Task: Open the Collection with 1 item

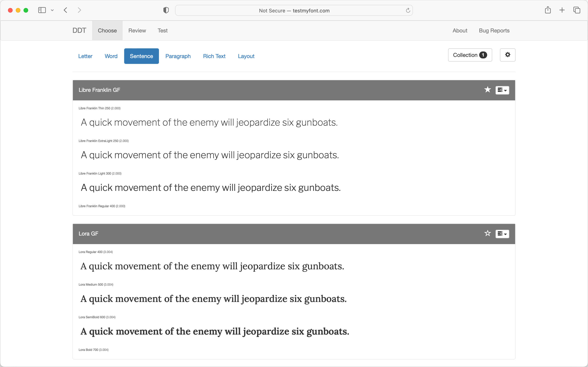Action: click(x=470, y=55)
